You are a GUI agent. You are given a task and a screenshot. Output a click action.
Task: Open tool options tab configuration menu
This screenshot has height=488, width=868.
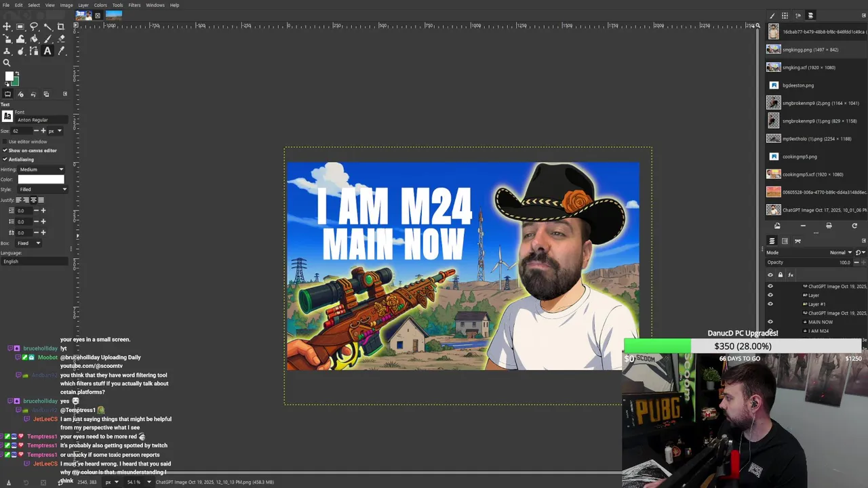pyautogui.click(x=65, y=94)
